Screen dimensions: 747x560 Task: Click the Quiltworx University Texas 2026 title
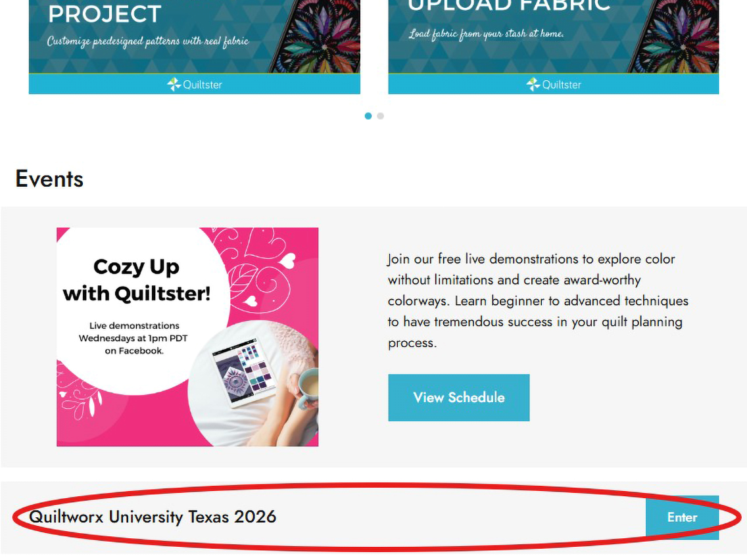(153, 517)
